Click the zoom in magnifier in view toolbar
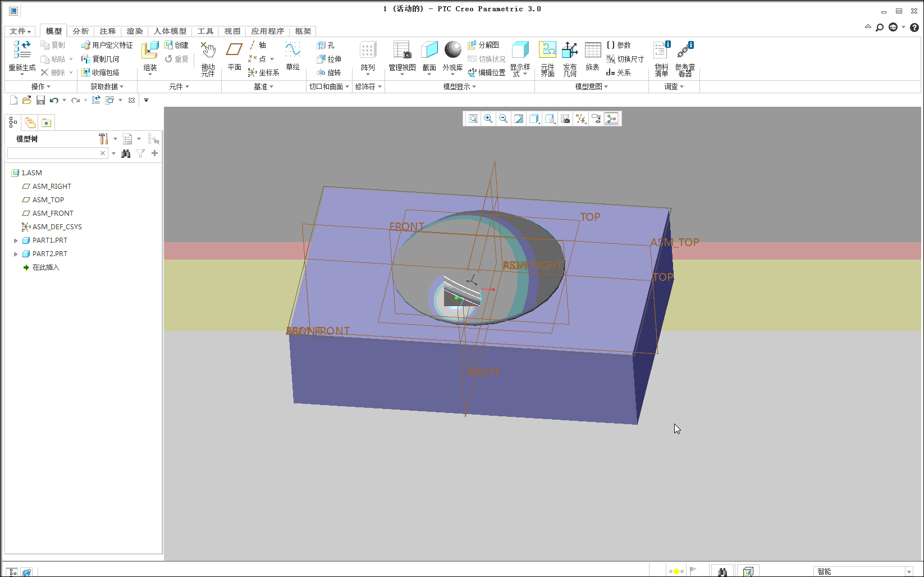Image resolution: width=924 pixels, height=577 pixels. [488, 119]
